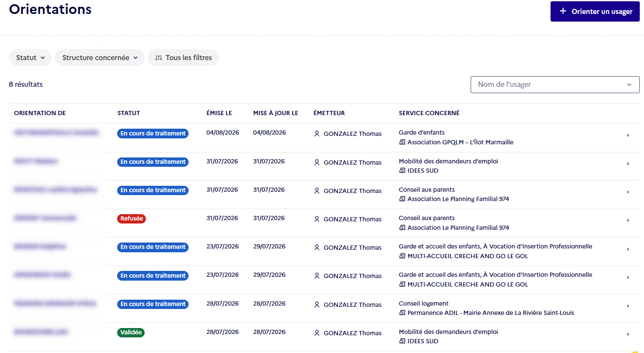Open chevron for Validée orientation row
644x353 pixels.
[x=628, y=334]
